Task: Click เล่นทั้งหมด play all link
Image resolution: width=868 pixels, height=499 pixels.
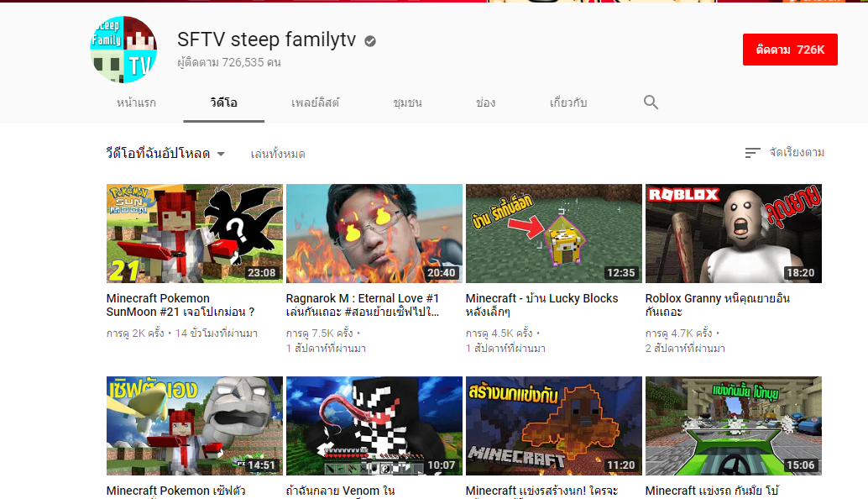Action: tap(278, 154)
